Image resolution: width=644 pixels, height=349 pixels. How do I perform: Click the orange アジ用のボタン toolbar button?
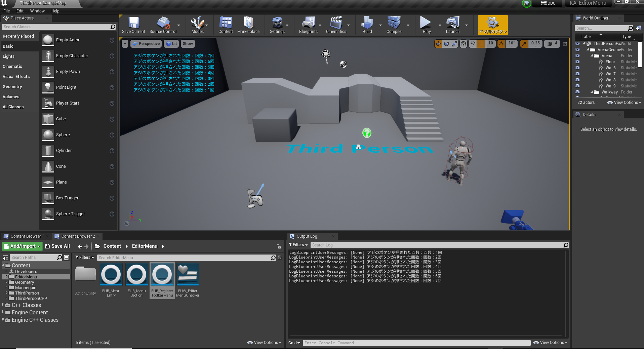click(x=493, y=25)
